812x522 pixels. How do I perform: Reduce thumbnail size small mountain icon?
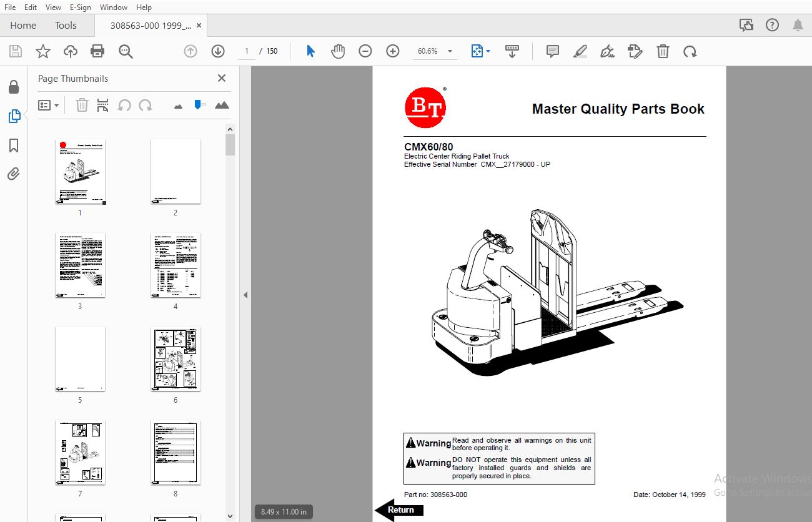coord(179,106)
